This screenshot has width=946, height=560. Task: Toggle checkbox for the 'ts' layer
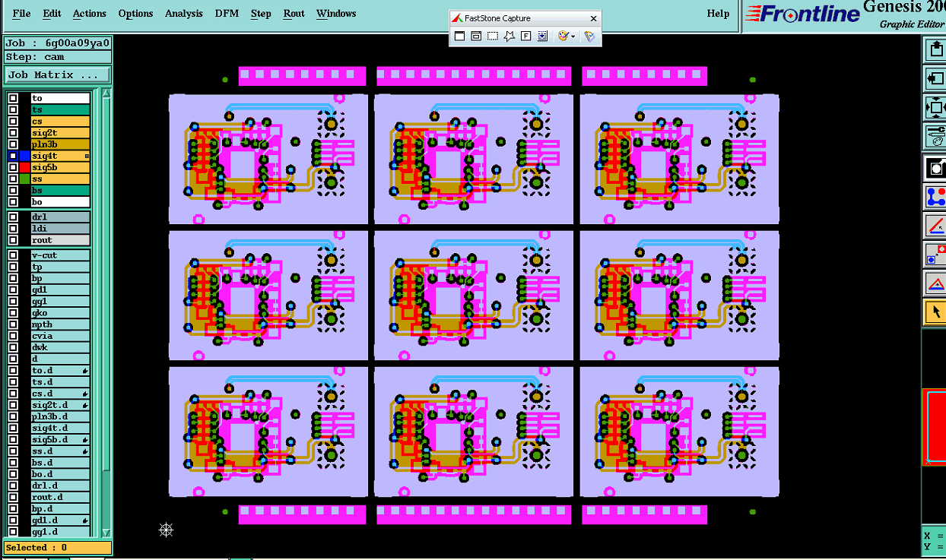coord(13,110)
